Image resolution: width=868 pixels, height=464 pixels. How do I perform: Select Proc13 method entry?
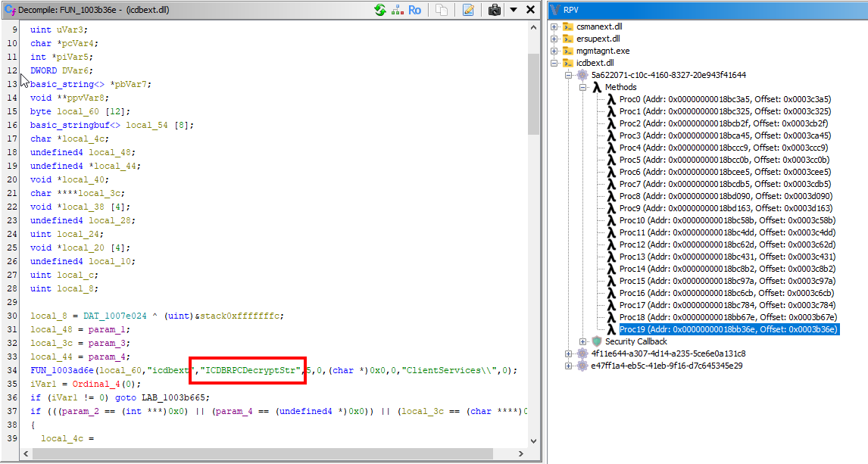tap(727, 257)
